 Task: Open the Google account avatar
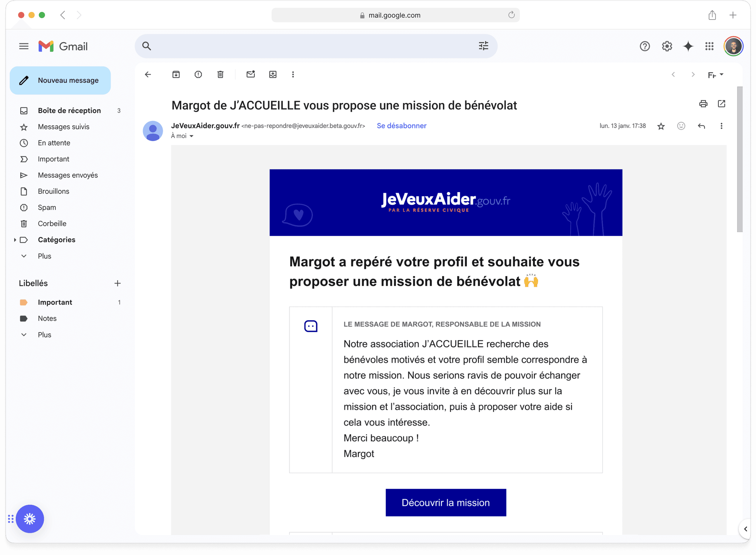click(x=733, y=46)
